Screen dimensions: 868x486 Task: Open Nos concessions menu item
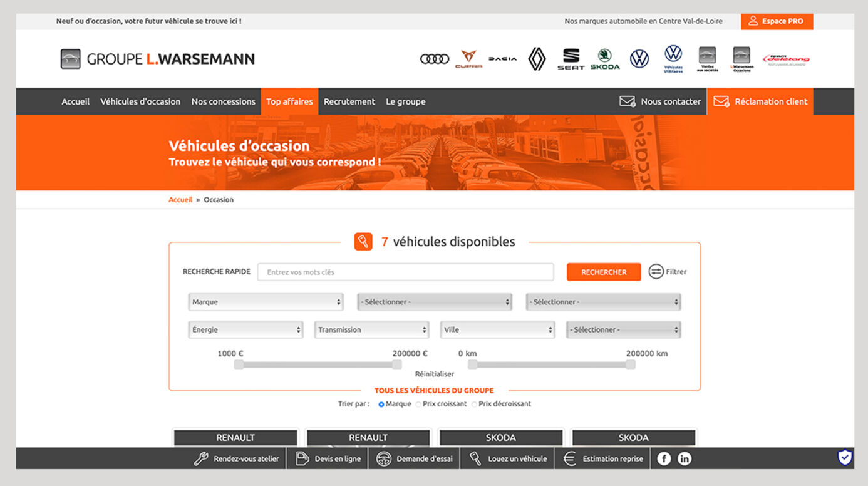click(x=224, y=101)
